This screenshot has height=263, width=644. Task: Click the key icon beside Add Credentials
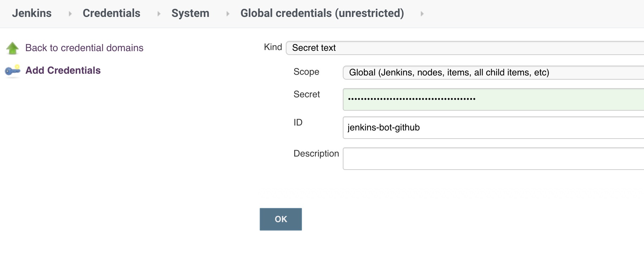coord(13,71)
